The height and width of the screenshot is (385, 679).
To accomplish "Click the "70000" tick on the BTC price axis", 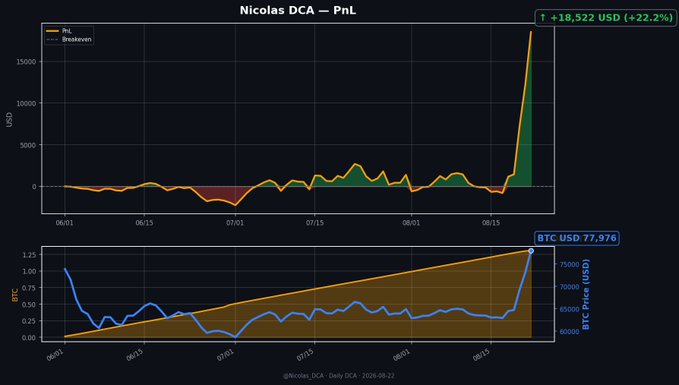I will click(569, 287).
